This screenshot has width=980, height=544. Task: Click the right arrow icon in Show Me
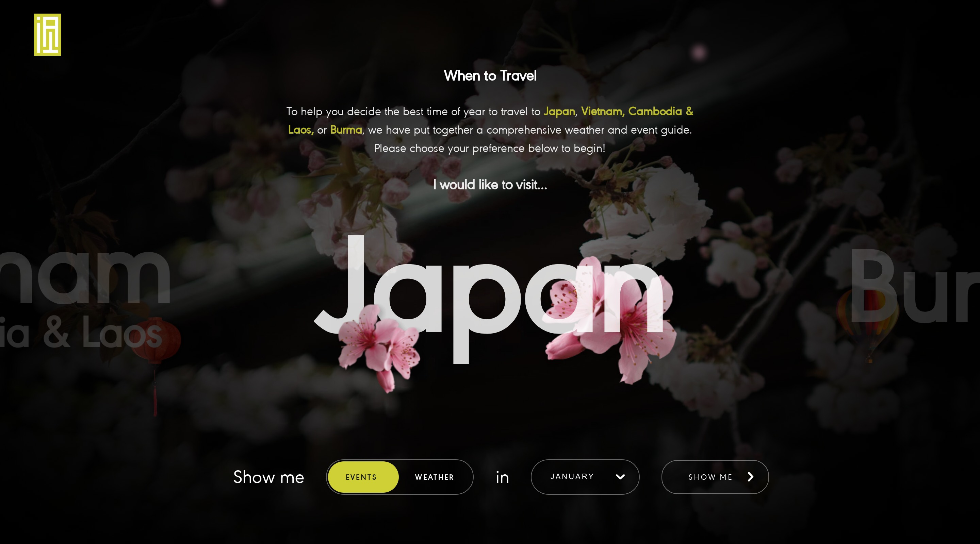coord(750,477)
